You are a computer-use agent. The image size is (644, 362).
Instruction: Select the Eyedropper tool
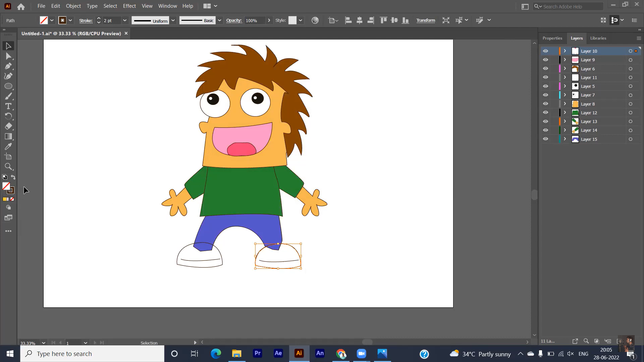(8, 146)
